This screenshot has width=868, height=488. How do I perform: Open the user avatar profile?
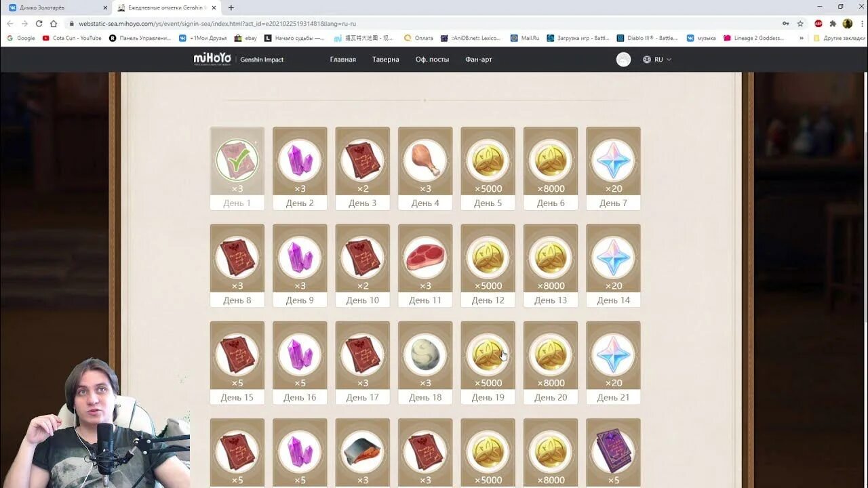[623, 60]
